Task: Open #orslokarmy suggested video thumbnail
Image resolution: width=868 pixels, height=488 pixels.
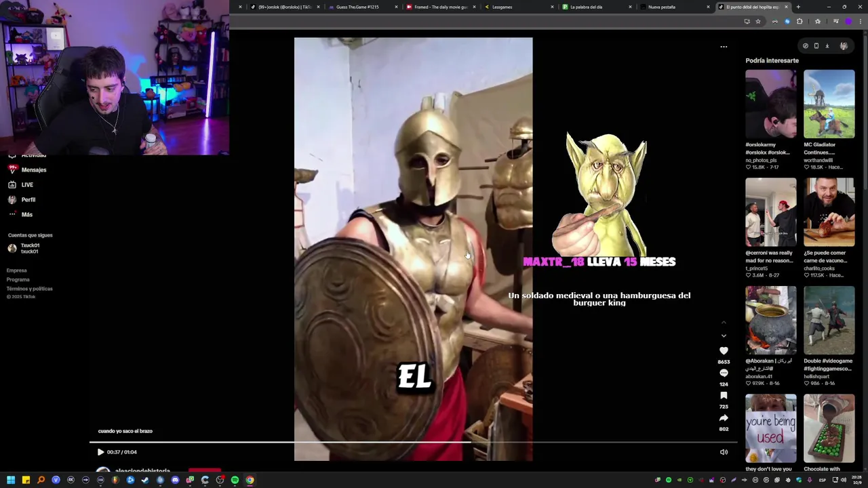Action: pos(771,104)
